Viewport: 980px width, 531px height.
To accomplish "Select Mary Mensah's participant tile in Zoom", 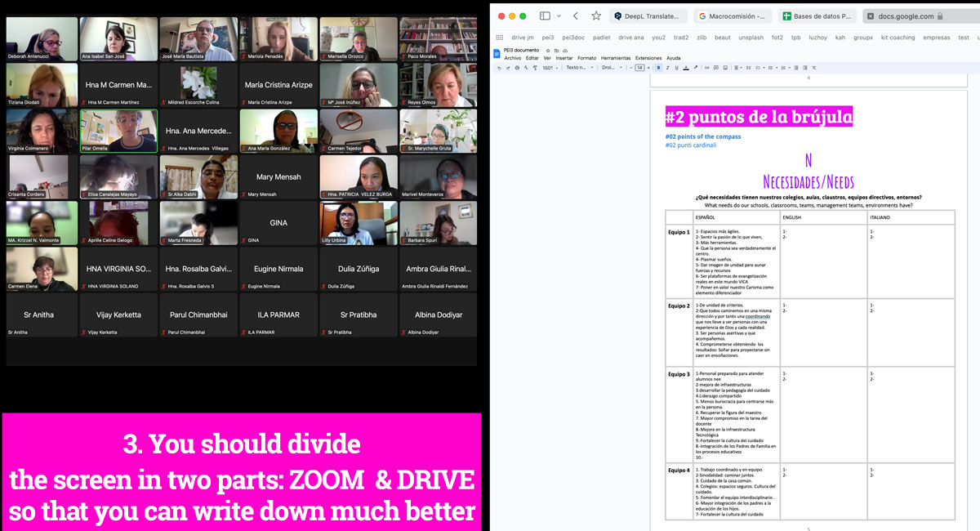I will (278, 176).
